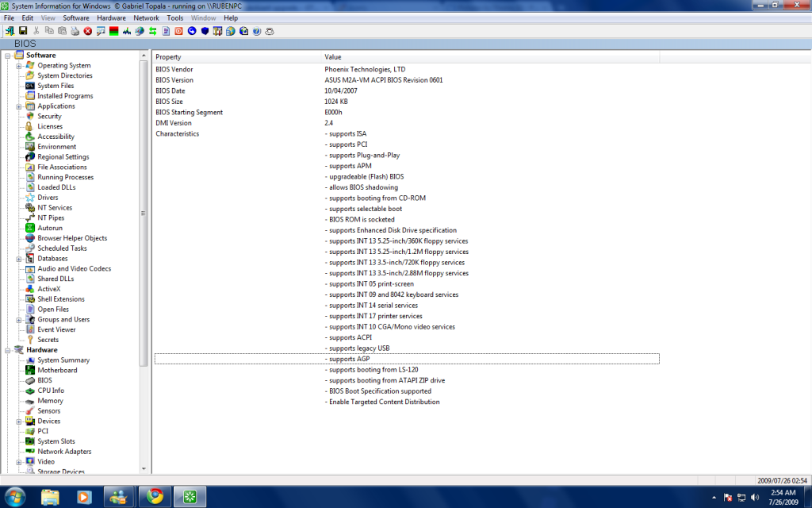Click the orange power shutdown toolbar icon
The image size is (812, 508).
click(x=178, y=31)
